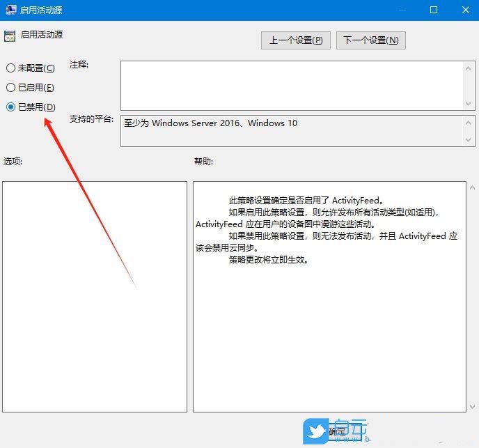Click the help pane scroll up arrow

[472, 187]
